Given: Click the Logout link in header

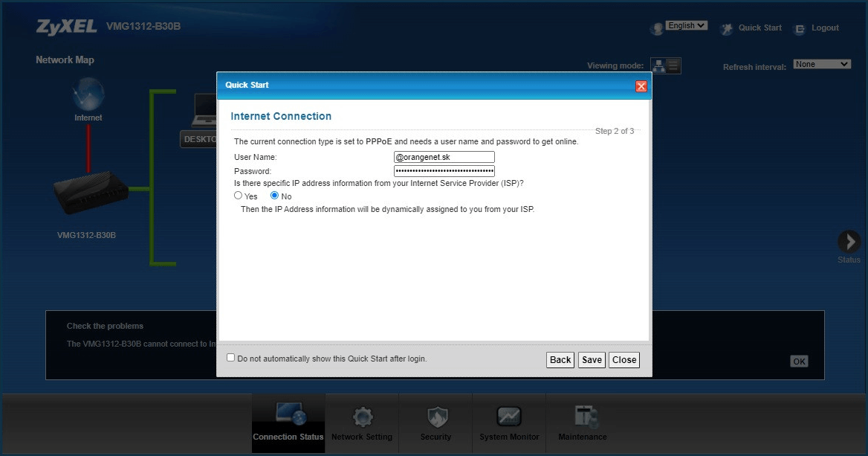Looking at the screenshot, I should point(825,28).
